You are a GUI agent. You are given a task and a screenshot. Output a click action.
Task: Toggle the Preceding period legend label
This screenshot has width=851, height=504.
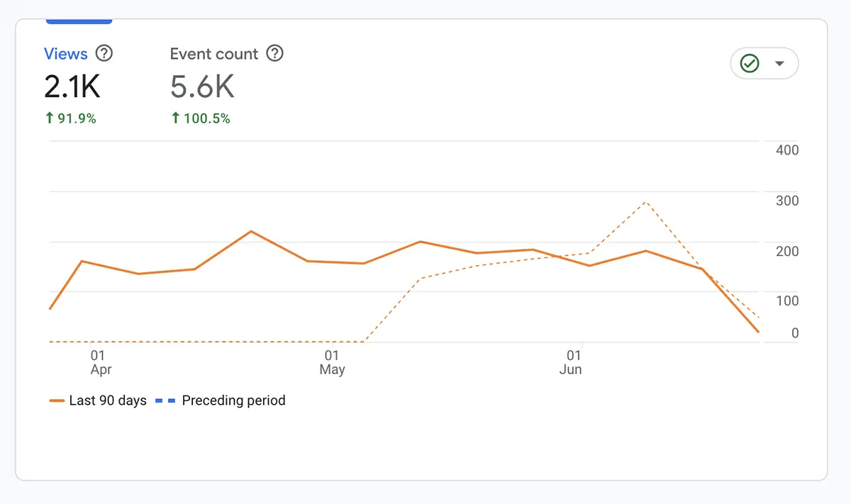click(233, 401)
